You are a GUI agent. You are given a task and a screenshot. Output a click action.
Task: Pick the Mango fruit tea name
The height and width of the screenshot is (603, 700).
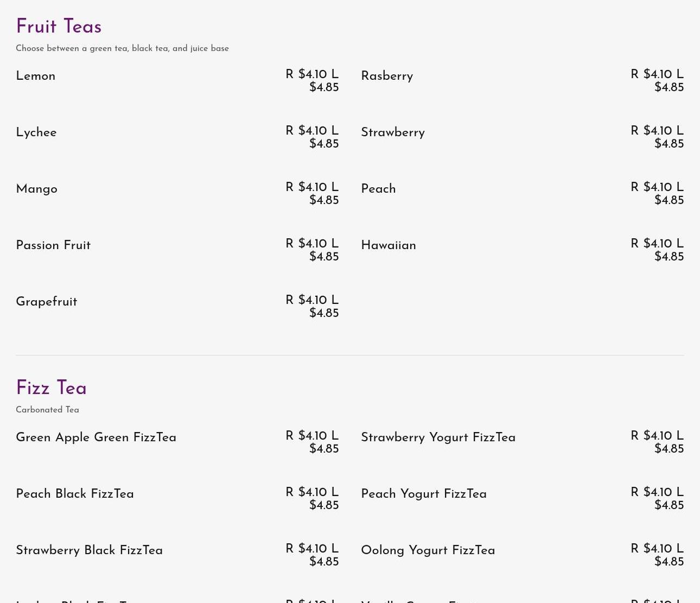[x=37, y=189]
